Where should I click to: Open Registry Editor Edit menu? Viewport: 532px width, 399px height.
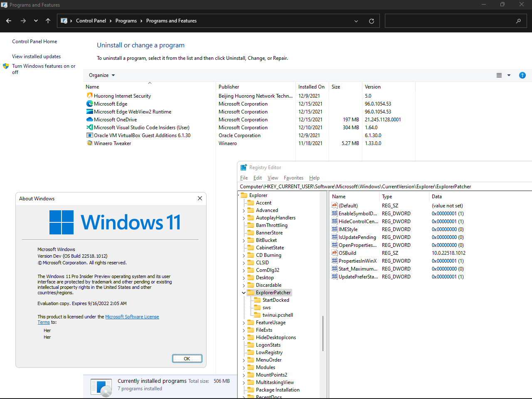point(258,178)
